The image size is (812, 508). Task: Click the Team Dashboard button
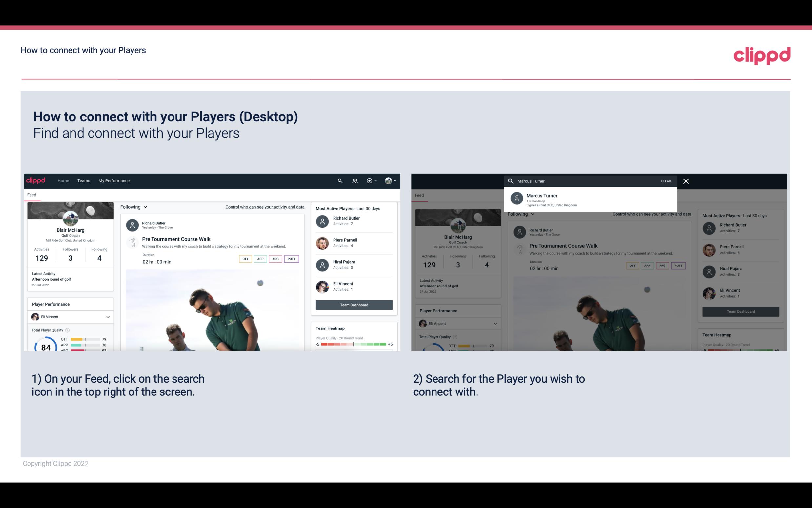pos(354,304)
